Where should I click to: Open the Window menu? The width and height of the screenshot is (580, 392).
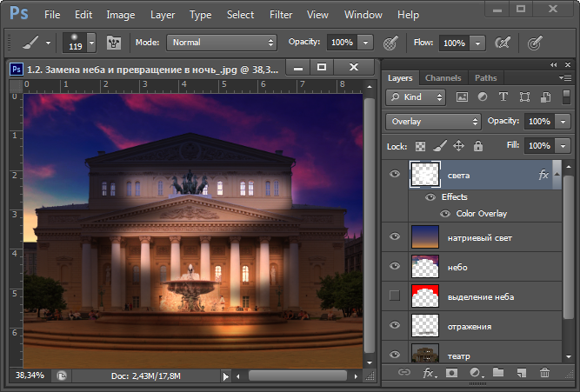[363, 15]
